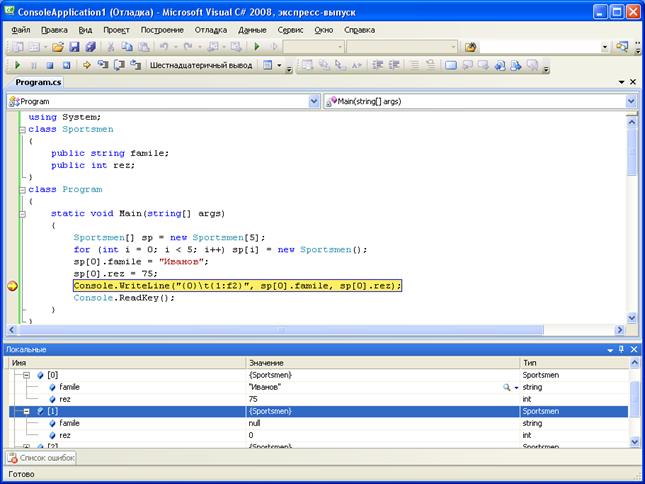The width and height of the screenshot is (645, 484).
Task: Open the Main(string[] args) member dropdown
Action: (631, 101)
